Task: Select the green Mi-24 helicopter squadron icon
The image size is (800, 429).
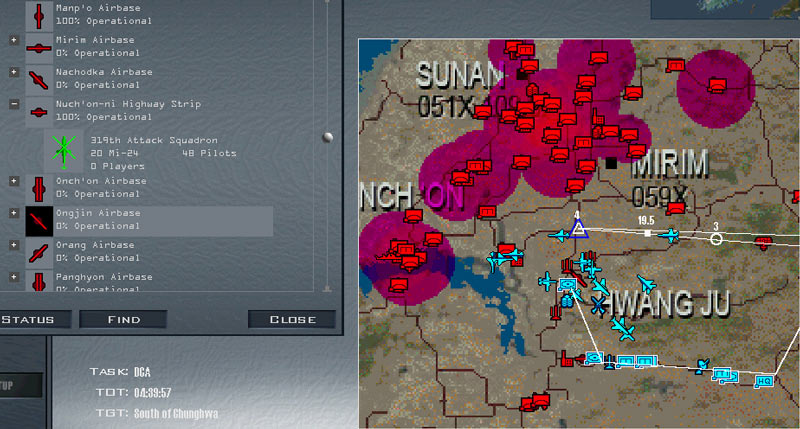Action: click(64, 152)
